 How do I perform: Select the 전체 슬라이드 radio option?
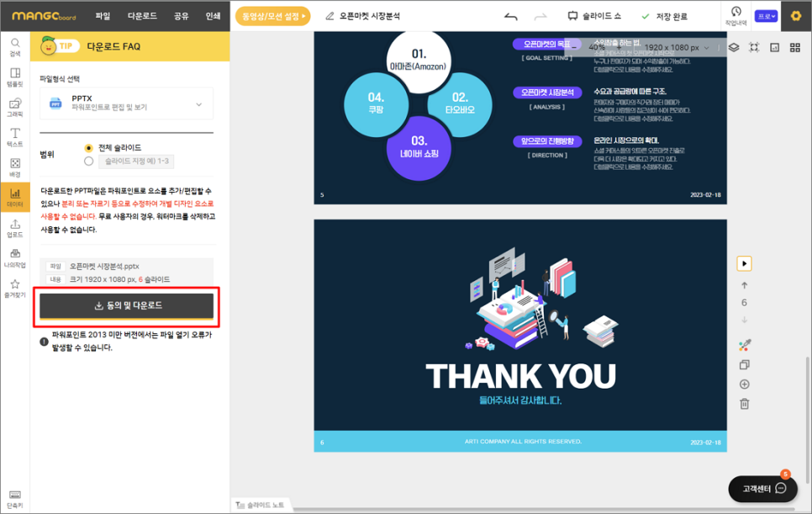(x=88, y=148)
